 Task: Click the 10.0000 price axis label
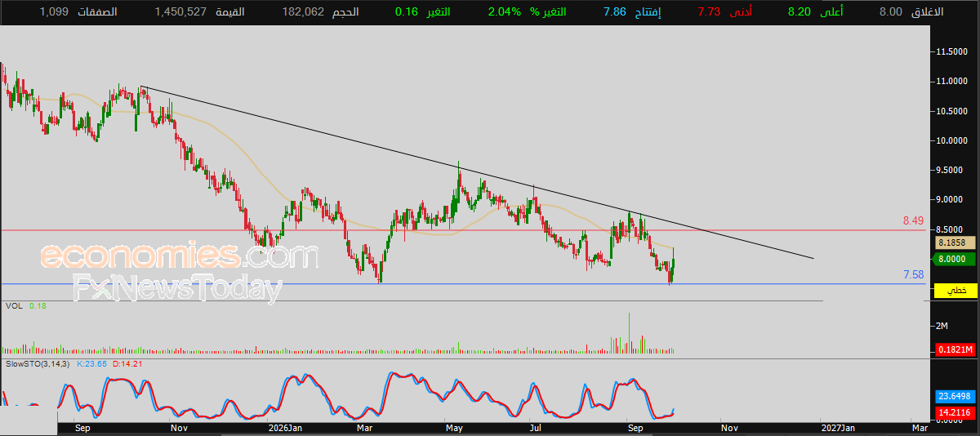pyautogui.click(x=951, y=140)
